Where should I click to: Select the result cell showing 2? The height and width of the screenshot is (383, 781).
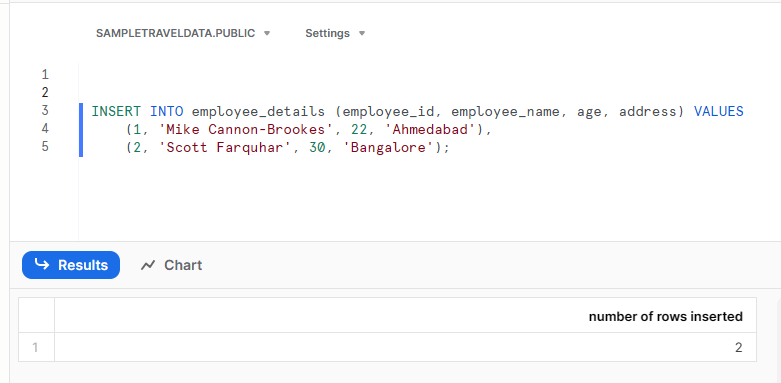(405, 347)
